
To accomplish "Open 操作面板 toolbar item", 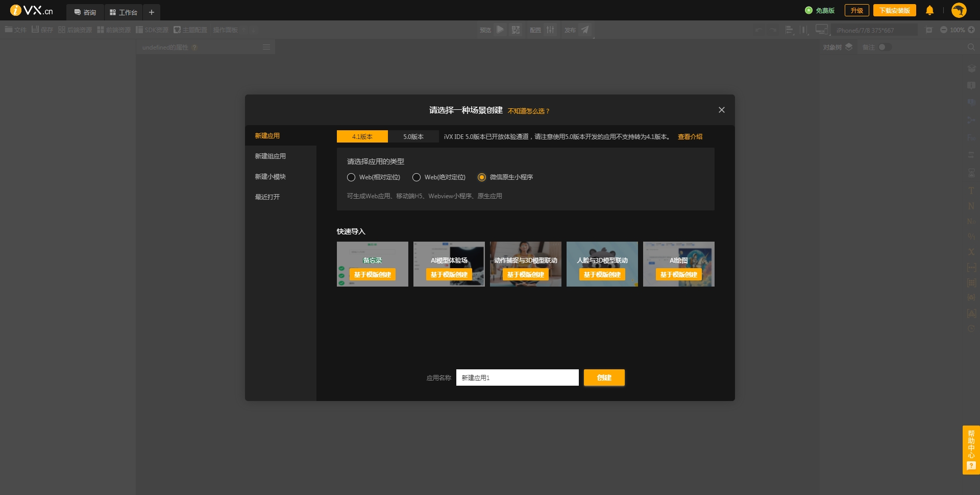I will point(225,30).
